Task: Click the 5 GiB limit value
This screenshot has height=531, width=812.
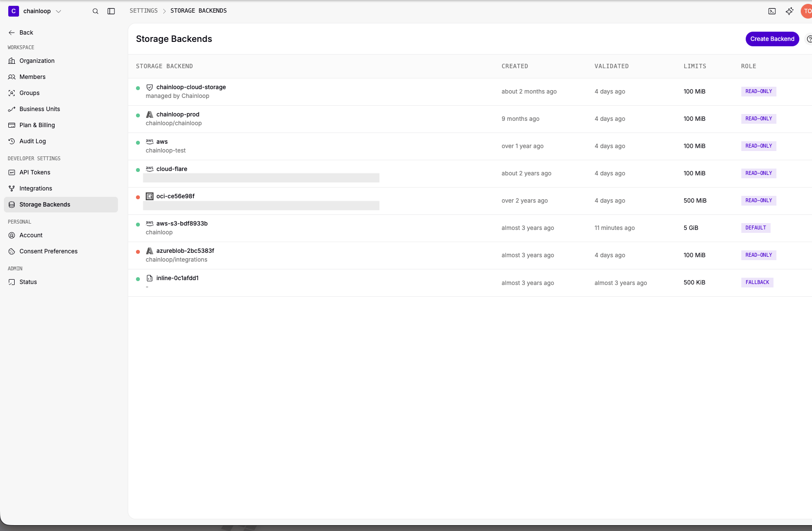Action: (x=691, y=228)
